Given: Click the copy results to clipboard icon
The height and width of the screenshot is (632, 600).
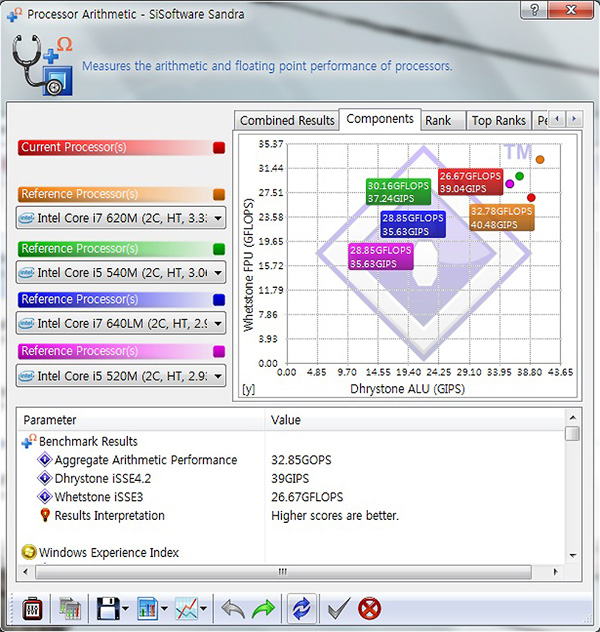Looking at the screenshot, I should pyautogui.click(x=70, y=609).
